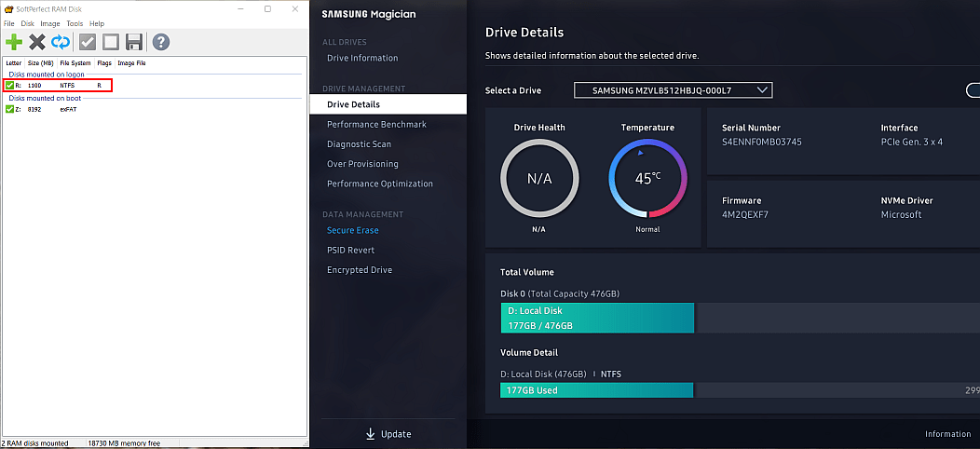Sort by File System column header
Viewport: 980px width, 449px height.
coord(75,63)
